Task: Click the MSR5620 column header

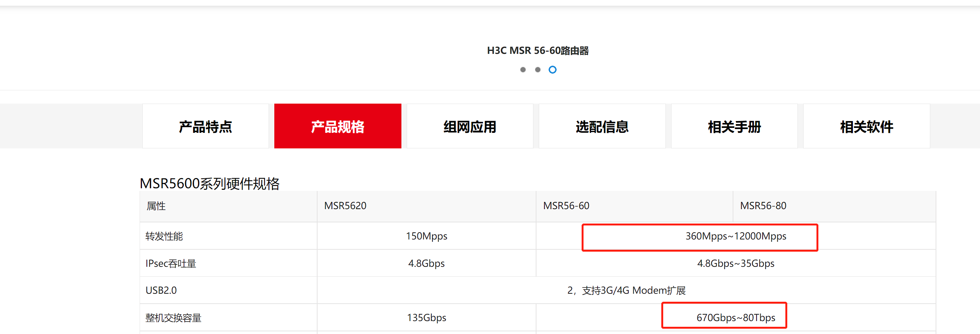Action: [345, 206]
